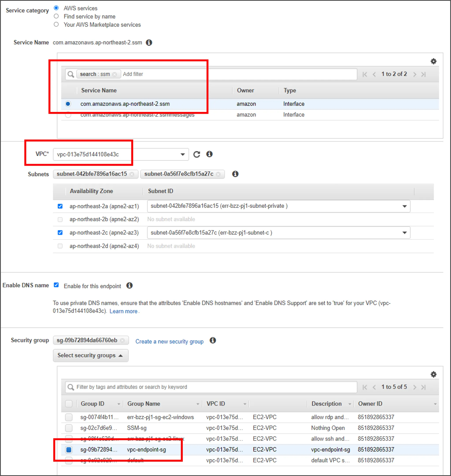
Task: Click info icon beside VPC refresh
Action: (x=209, y=154)
